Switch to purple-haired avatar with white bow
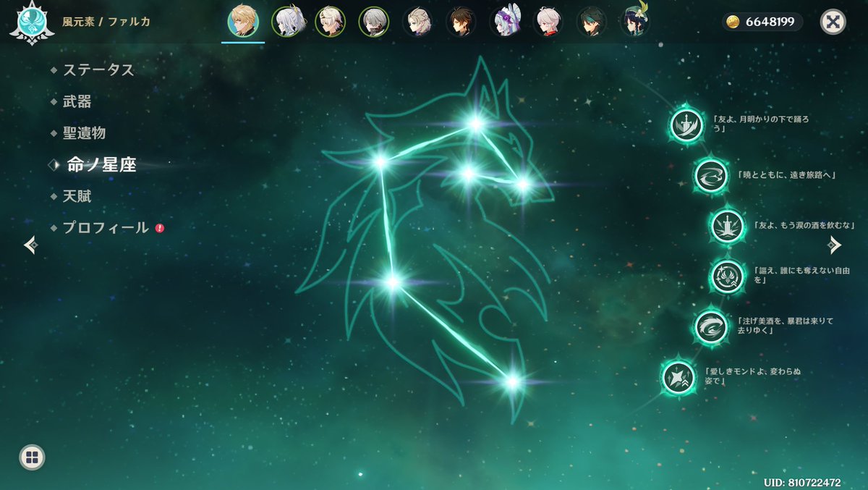 click(504, 22)
